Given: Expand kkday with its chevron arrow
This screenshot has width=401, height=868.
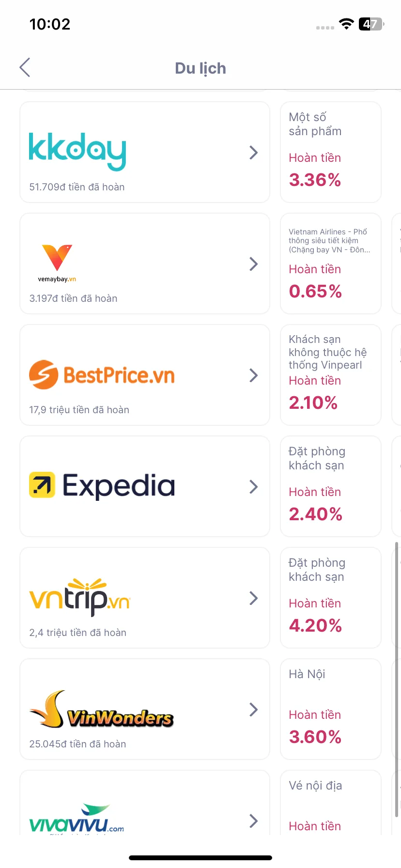Looking at the screenshot, I should point(253,153).
